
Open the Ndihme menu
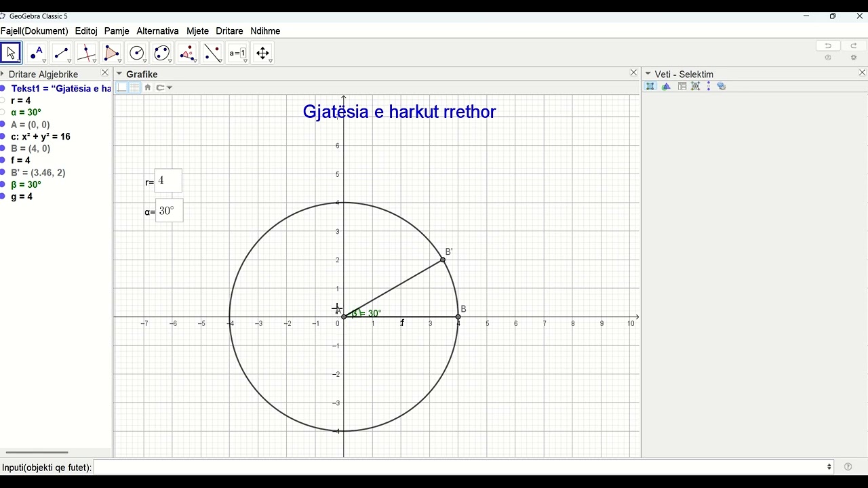click(x=265, y=31)
